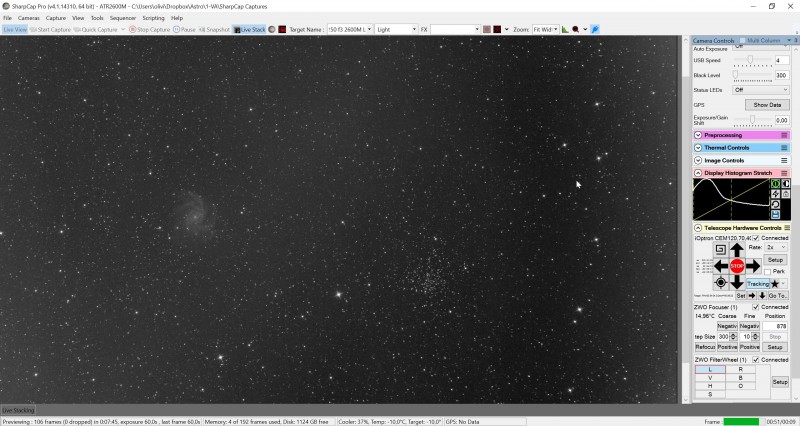
Task: Click the green auto-stretch icon in histogram panel
Action: point(776,184)
